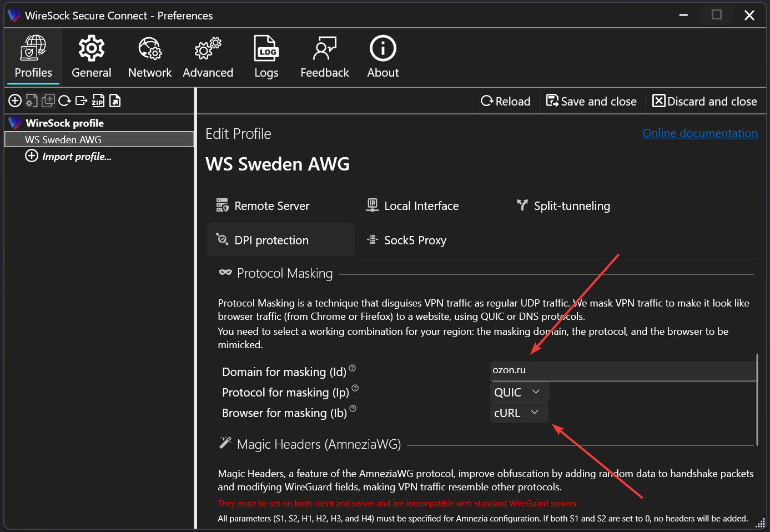Click the ZIP archive icon
This screenshot has width=770, height=532.
98,101
